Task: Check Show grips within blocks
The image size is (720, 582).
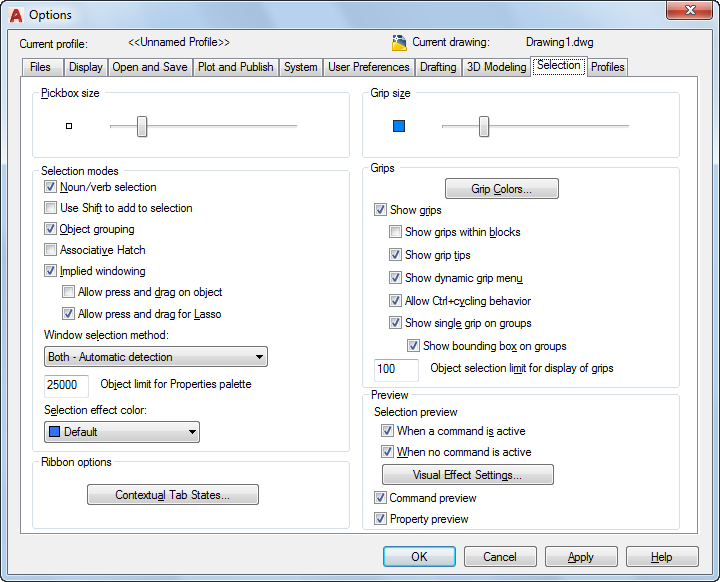Action: click(x=396, y=232)
